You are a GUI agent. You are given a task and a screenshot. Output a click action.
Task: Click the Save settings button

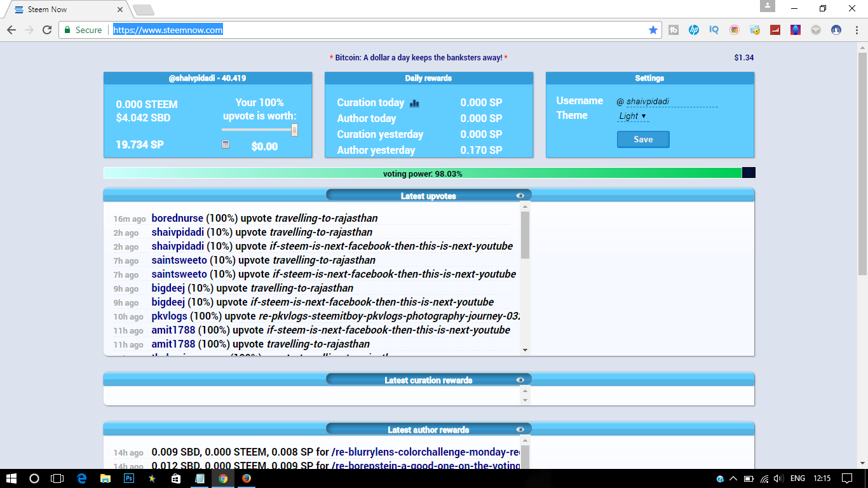(x=643, y=139)
